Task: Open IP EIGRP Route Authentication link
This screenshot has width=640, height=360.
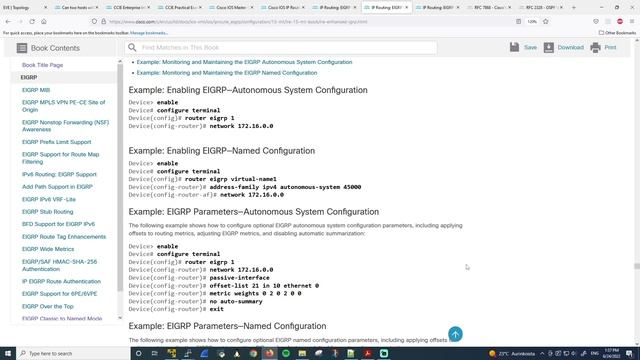Action: (61, 281)
